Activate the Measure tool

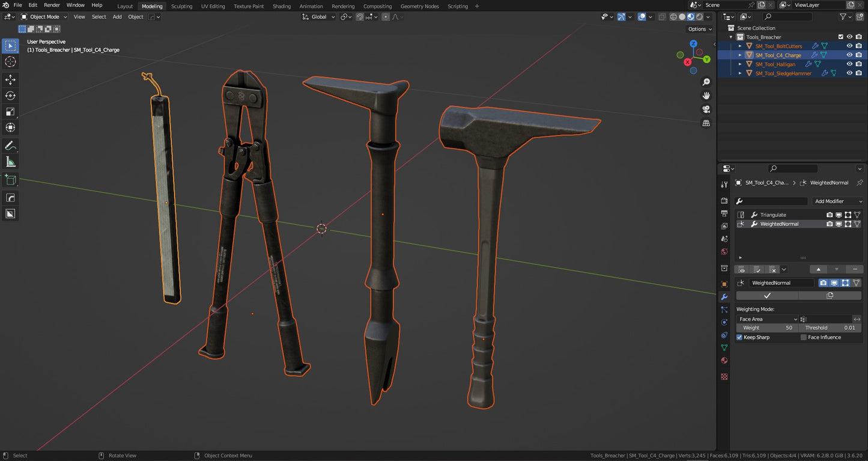click(x=10, y=161)
